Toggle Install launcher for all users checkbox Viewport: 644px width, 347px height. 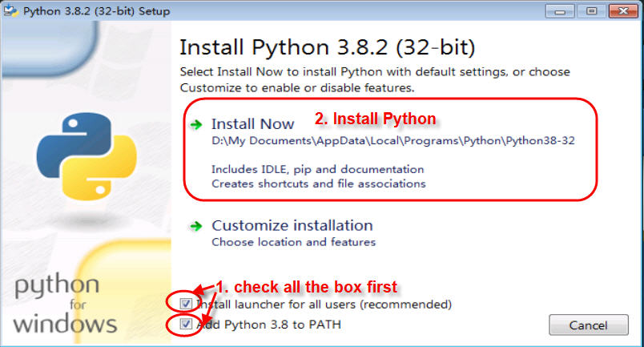click(x=186, y=304)
